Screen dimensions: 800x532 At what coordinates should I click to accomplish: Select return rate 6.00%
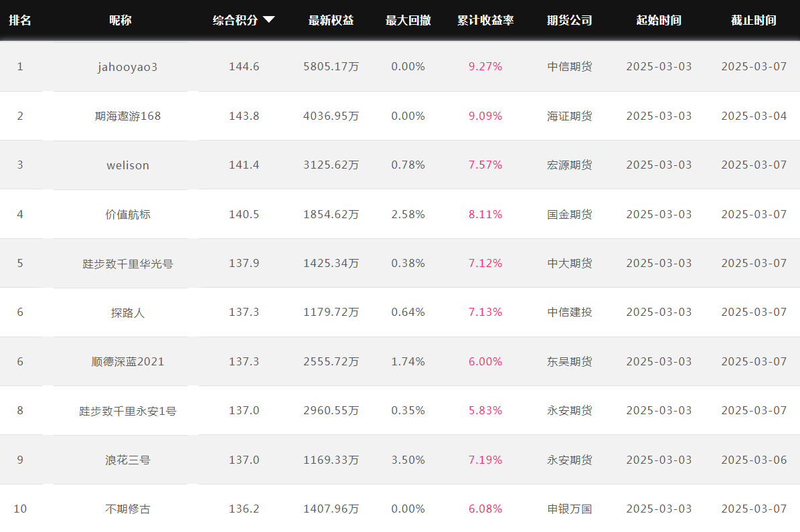(x=485, y=361)
